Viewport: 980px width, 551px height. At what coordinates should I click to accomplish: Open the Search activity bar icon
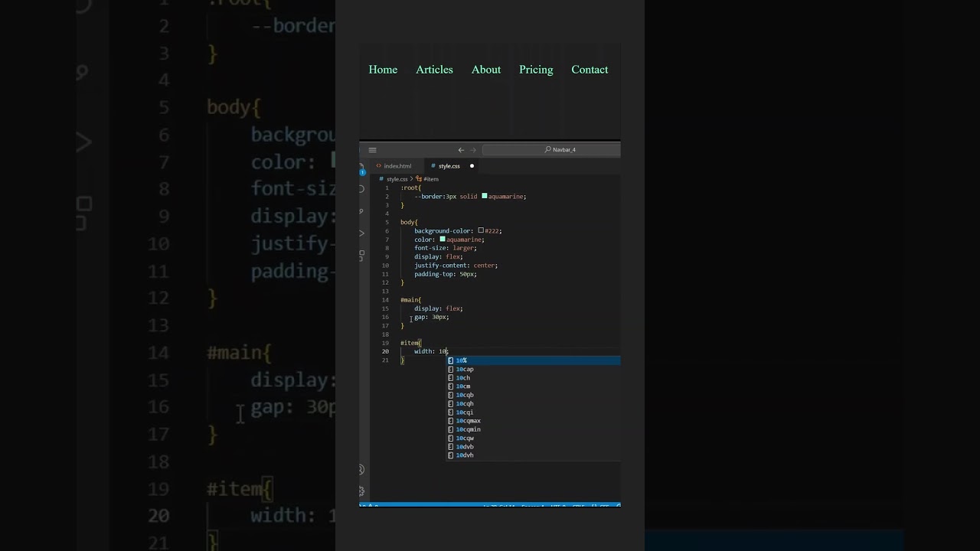361,188
